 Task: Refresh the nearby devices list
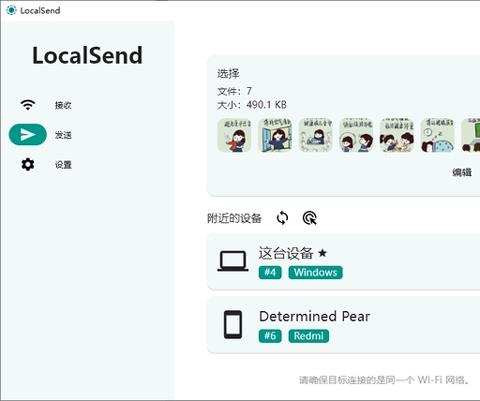coord(282,218)
